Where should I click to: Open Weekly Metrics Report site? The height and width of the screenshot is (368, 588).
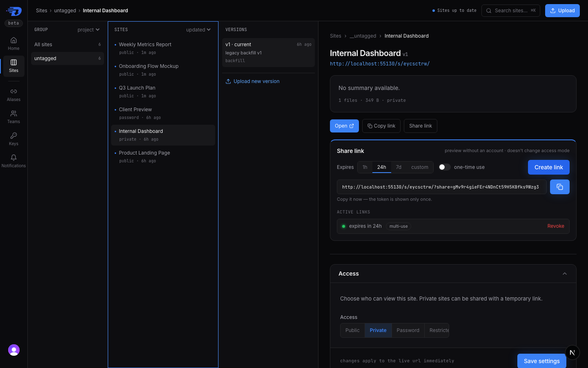pyautogui.click(x=163, y=48)
